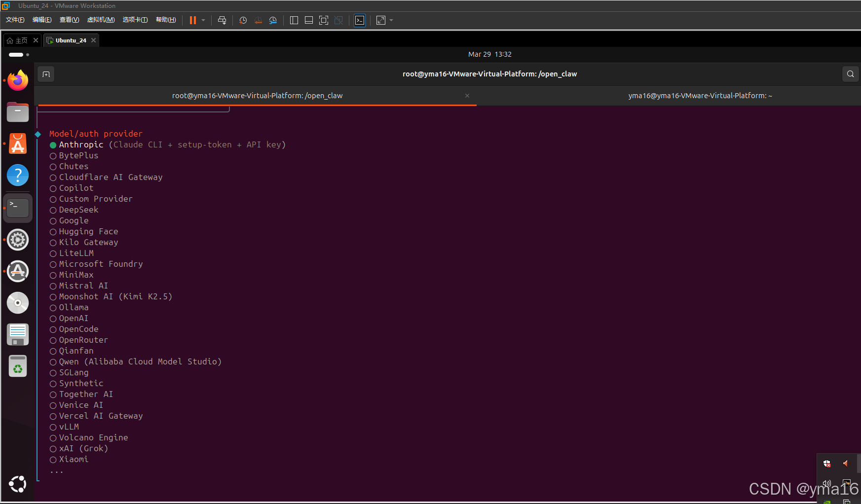This screenshot has height=504, width=861.
Task: Select the Volcano Engine provider option
Action: point(89,438)
